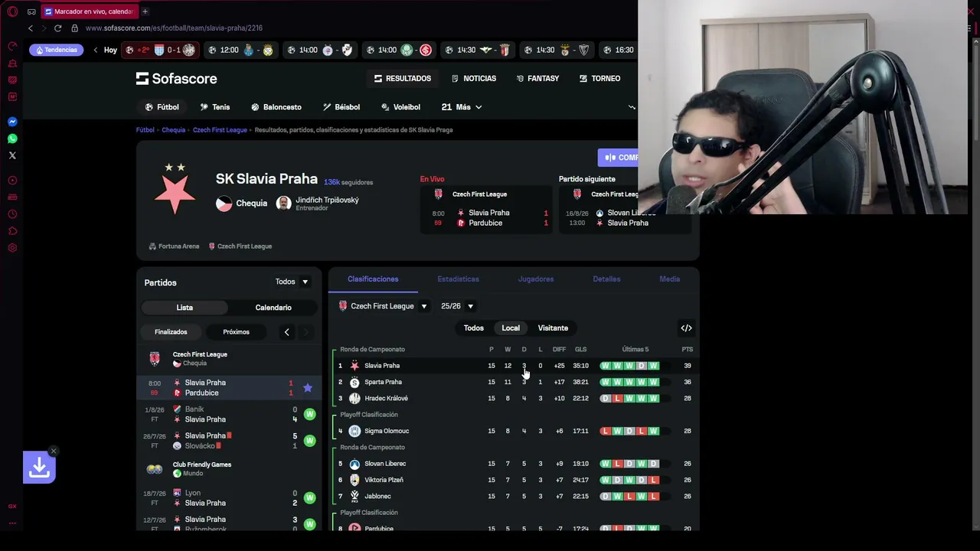Go back to the previous page
The image size is (980, 551).
coord(31,28)
